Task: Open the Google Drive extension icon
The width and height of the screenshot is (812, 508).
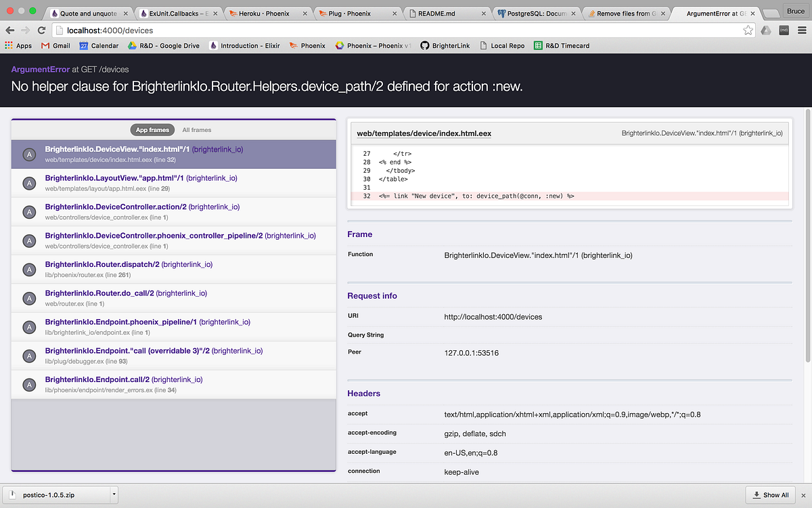Action: pos(765,30)
